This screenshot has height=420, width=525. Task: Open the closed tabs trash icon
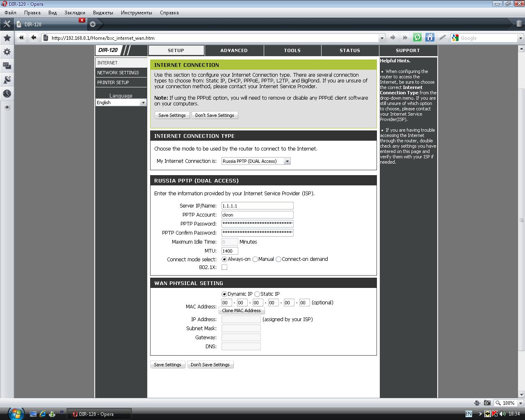[x=519, y=24]
